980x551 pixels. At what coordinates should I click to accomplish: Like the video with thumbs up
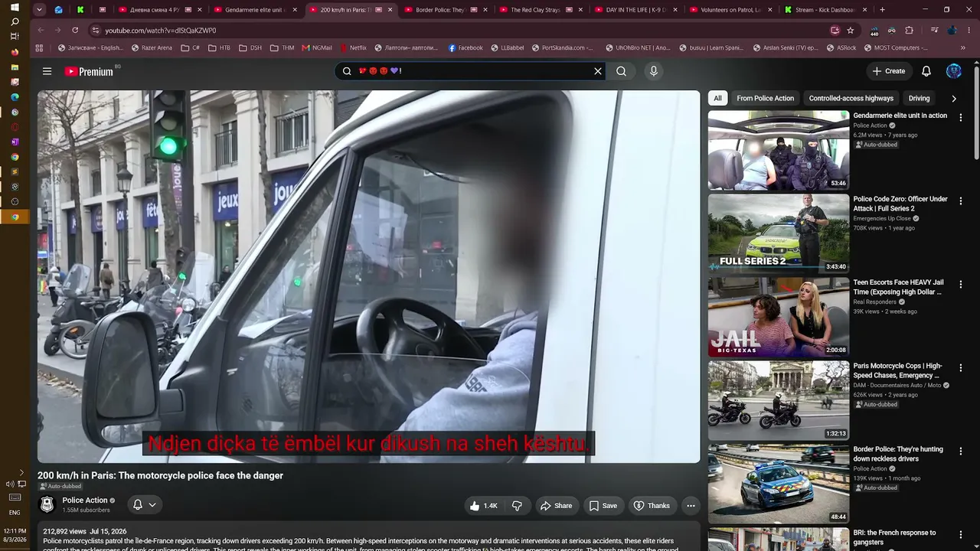[x=483, y=506]
